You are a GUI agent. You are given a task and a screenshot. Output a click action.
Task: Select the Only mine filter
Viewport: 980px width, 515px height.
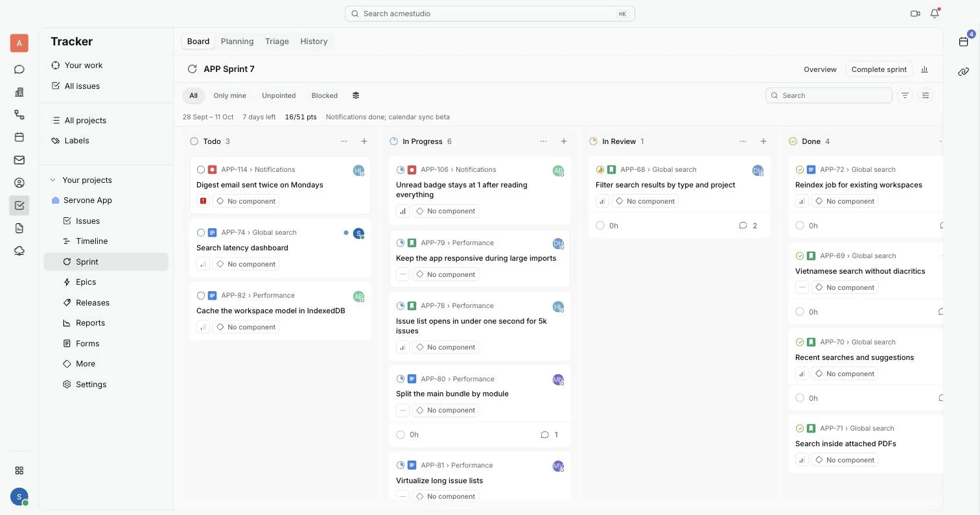pos(229,95)
